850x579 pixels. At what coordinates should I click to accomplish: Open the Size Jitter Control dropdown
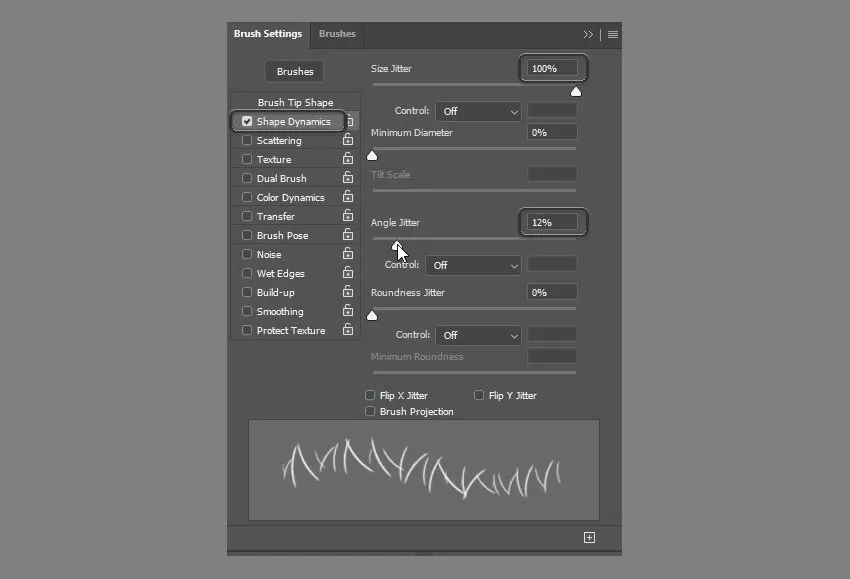point(478,111)
